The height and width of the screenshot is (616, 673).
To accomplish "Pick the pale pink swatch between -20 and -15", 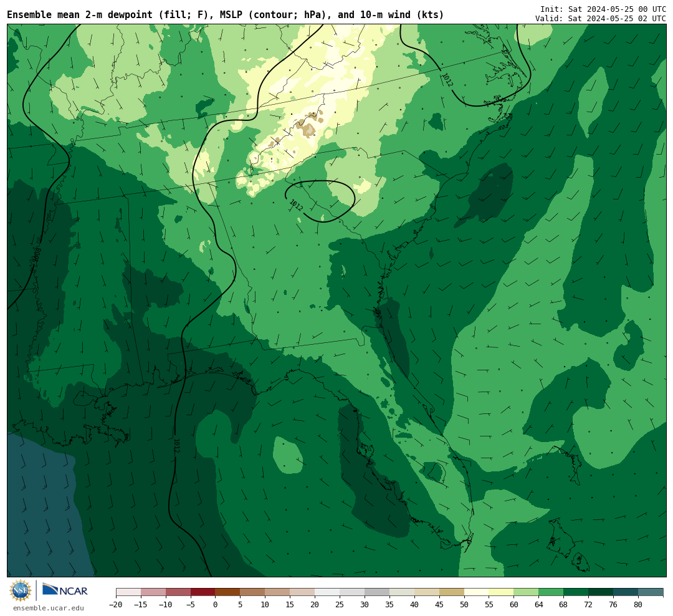I will point(128,592).
